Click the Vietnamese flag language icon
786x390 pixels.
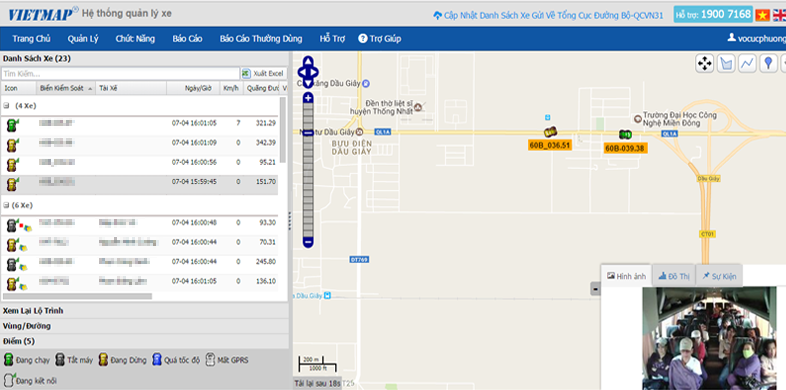click(762, 15)
